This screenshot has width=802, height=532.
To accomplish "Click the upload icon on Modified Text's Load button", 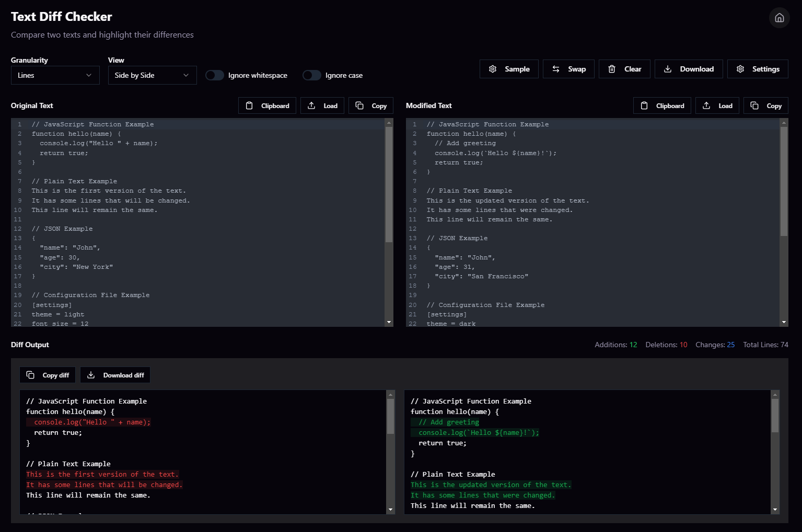I will [x=707, y=105].
